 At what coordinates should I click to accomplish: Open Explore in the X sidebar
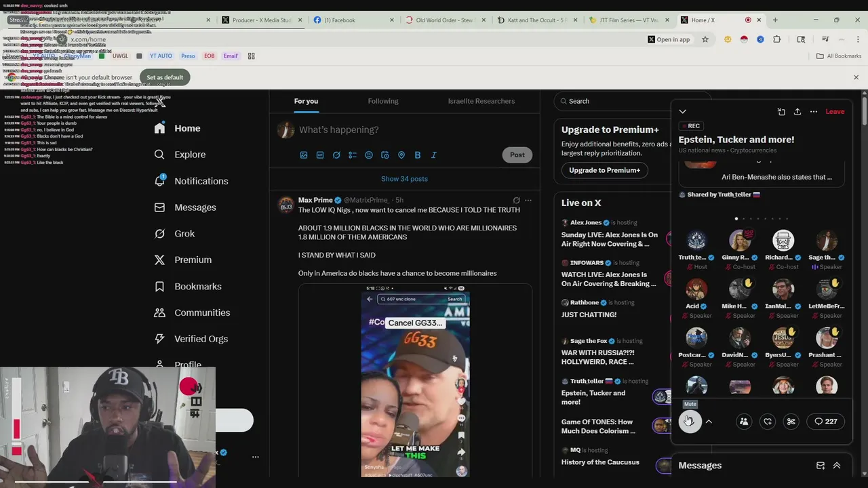click(180, 155)
